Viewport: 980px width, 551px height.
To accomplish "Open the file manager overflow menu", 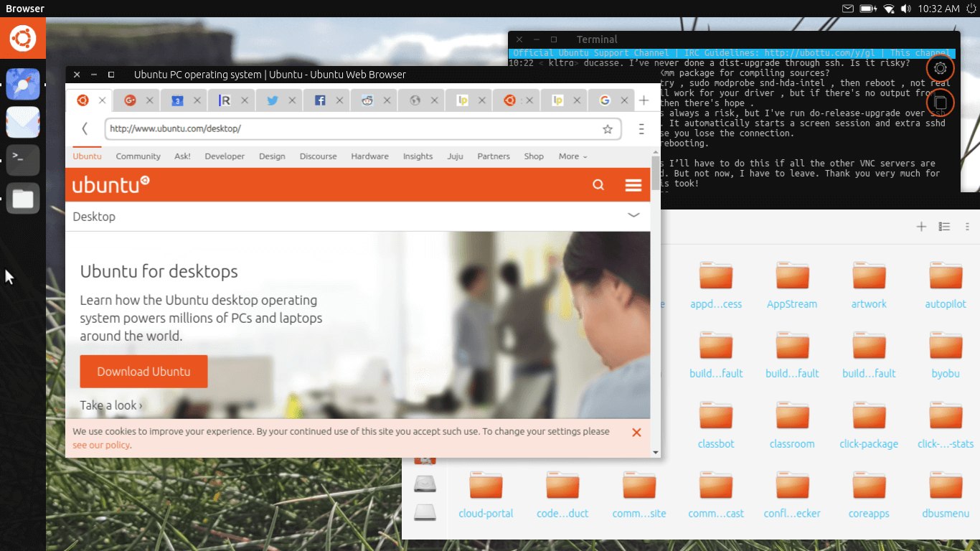I will pyautogui.click(x=967, y=227).
